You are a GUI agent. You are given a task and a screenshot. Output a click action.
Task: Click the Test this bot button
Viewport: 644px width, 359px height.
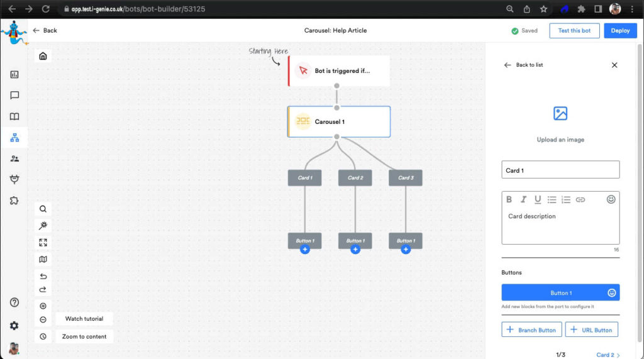pos(574,31)
